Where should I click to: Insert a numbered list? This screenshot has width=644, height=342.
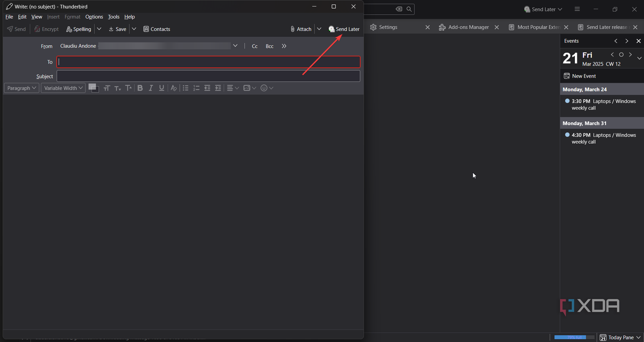(x=196, y=88)
